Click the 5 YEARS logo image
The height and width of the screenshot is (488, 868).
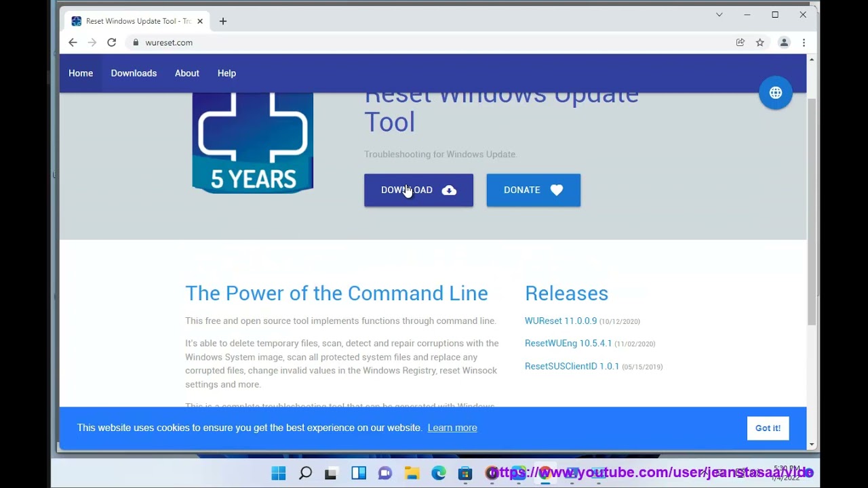[x=252, y=143]
